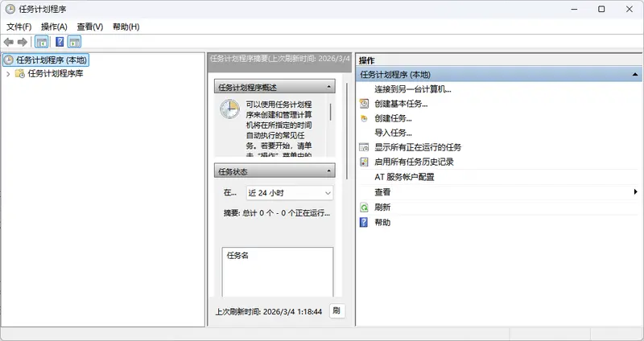
Task: Collapse the 任务状态 section
Action: click(329, 171)
